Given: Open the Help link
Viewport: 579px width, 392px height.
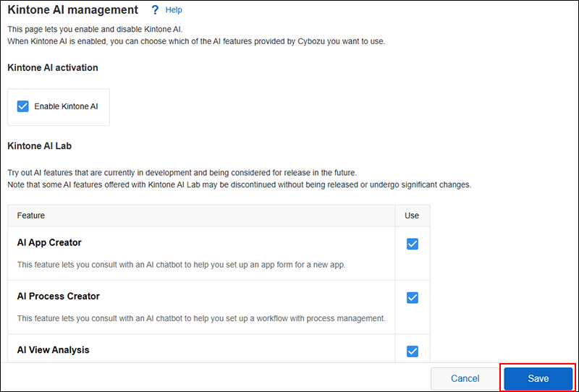Looking at the screenshot, I should (x=174, y=10).
